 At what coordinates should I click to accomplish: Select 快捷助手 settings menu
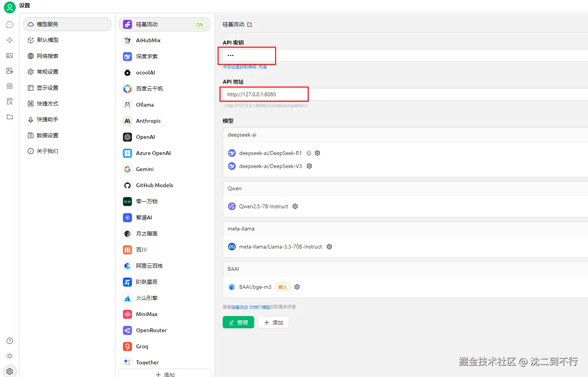coord(67,119)
